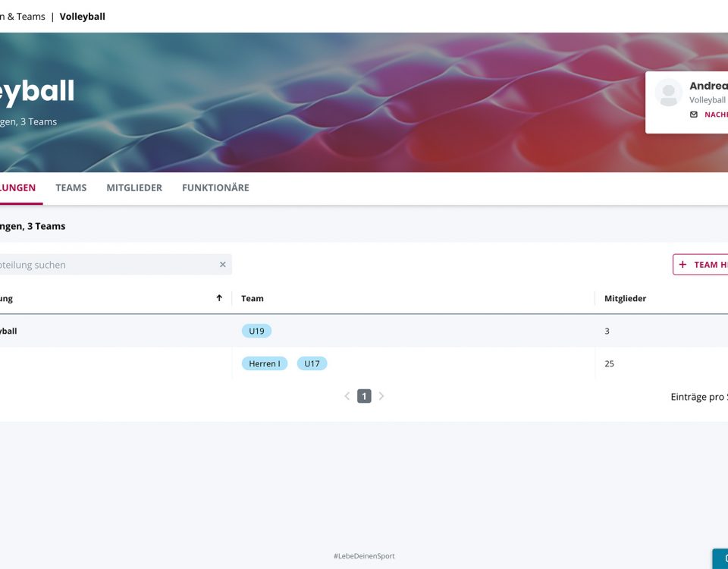Click the Mitglieder column header
The image size is (728, 569).
click(x=625, y=298)
